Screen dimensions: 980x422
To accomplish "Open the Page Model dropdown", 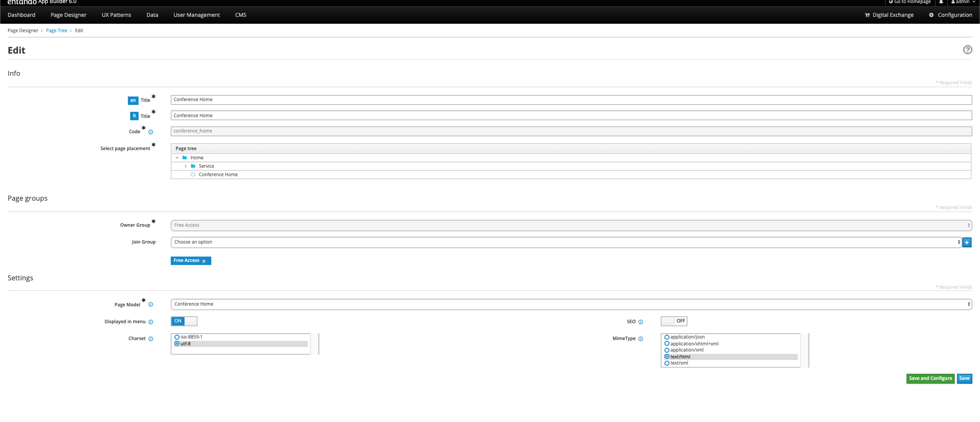I will coord(571,304).
